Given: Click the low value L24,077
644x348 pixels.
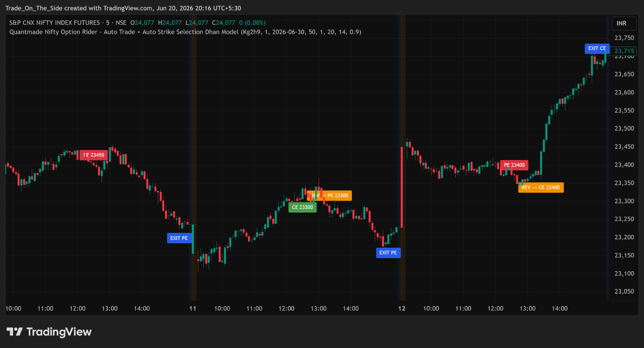Looking at the screenshot, I should [x=197, y=23].
